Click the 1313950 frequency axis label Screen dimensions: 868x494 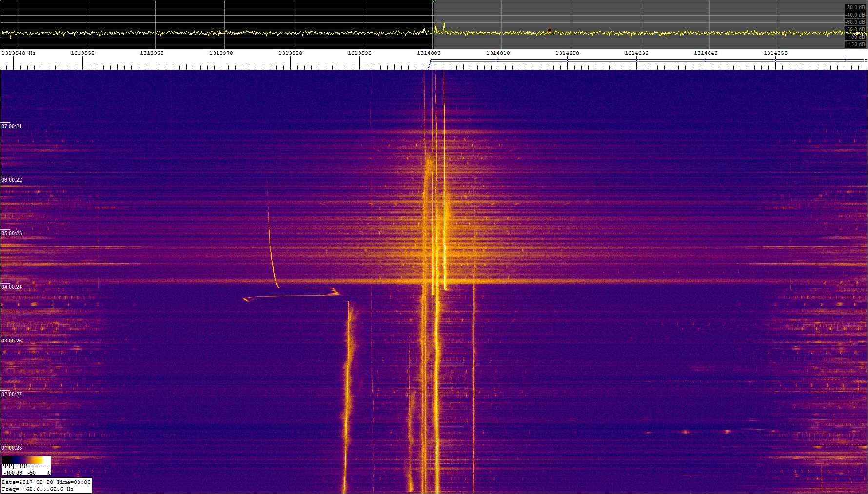coord(83,53)
